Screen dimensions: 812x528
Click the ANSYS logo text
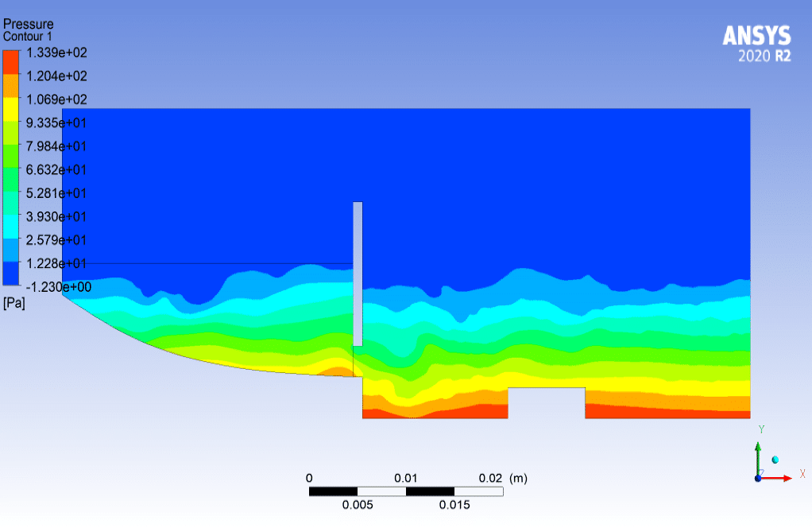point(756,37)
